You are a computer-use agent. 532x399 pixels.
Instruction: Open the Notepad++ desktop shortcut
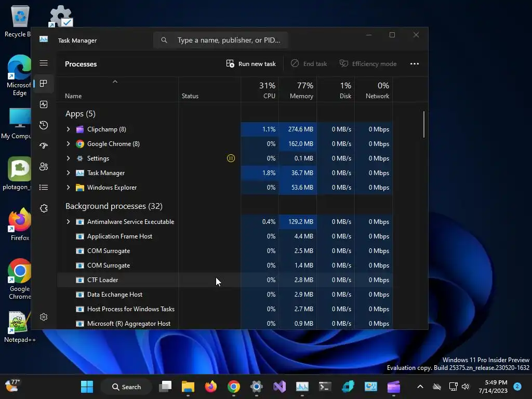click(x=19, y=326)
